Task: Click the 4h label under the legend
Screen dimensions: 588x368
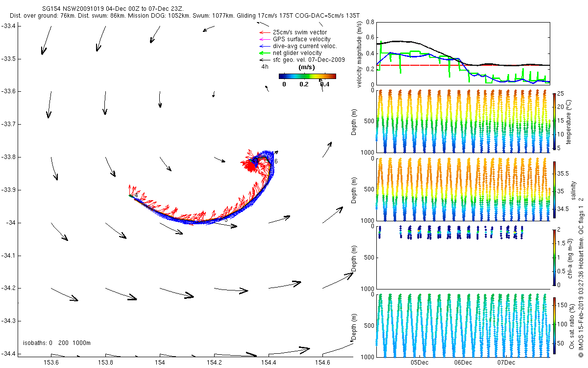Action: pyautogui.click(x=265, y=67)
